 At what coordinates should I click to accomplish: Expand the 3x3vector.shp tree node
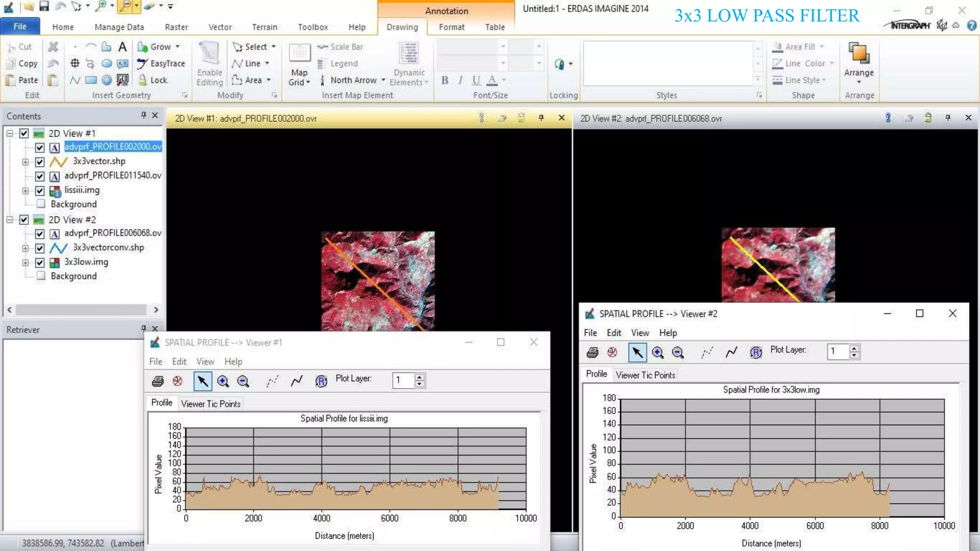coord(25,162)
